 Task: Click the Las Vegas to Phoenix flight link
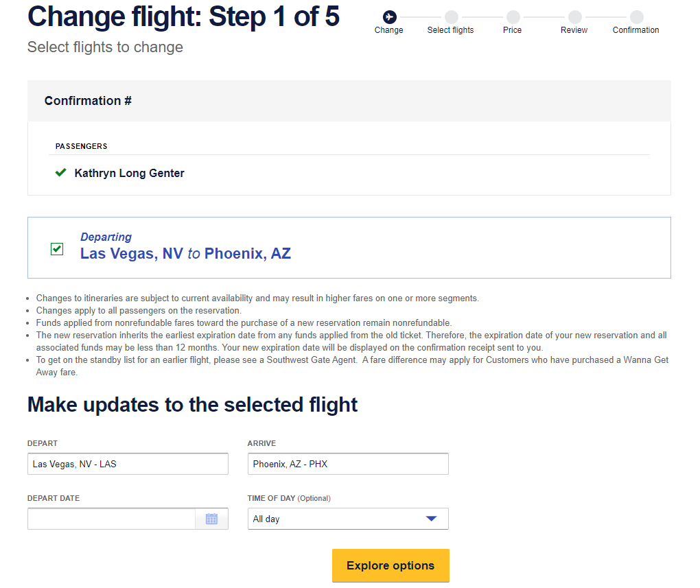click(x=185, y=253)
